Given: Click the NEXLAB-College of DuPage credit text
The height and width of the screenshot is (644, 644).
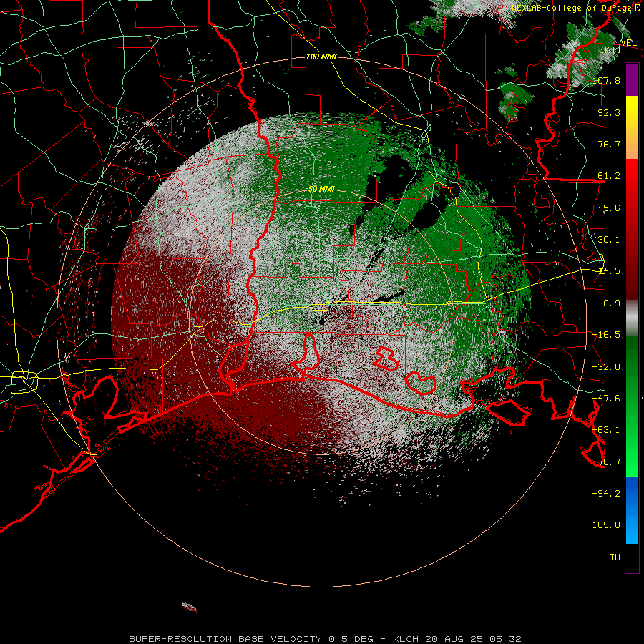Looking at the screenshot, I should (575, 8).
